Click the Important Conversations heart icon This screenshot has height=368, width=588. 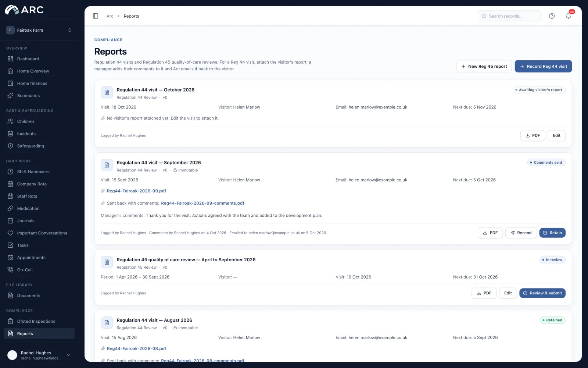tap(10, 233)
